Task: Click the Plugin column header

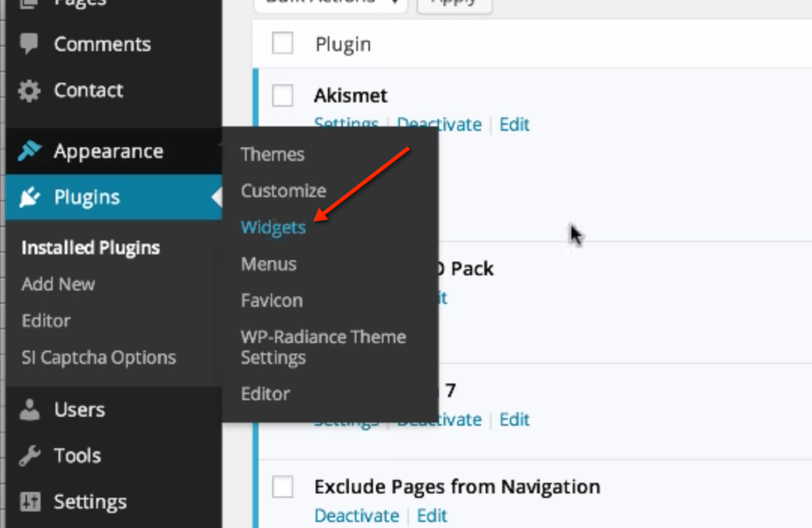Action: [343, 44]
